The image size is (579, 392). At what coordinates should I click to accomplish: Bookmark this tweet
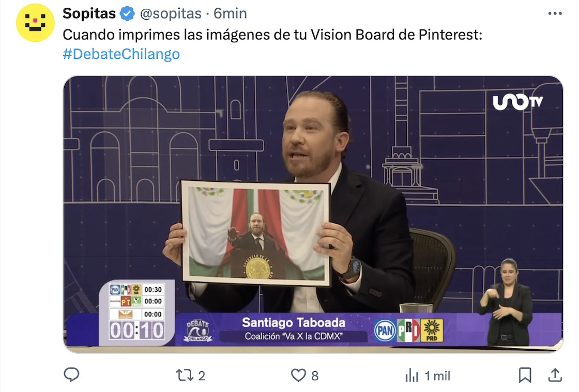pyautogui.click(x=525, y=375)
